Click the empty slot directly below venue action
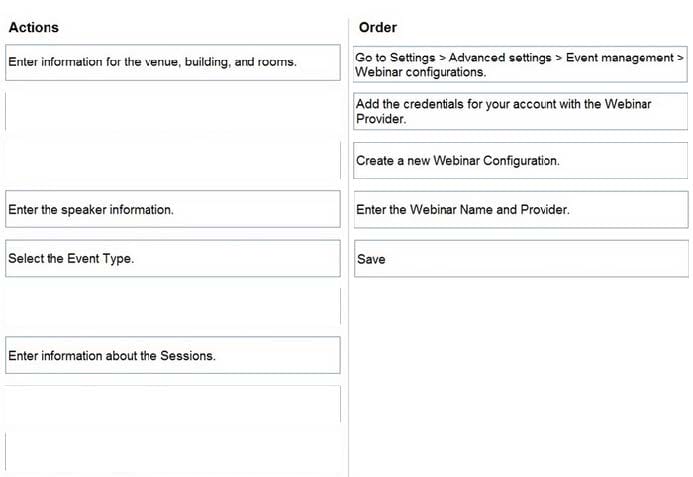Viewport: 693px width, 477px height. click(x=173, y=111)
